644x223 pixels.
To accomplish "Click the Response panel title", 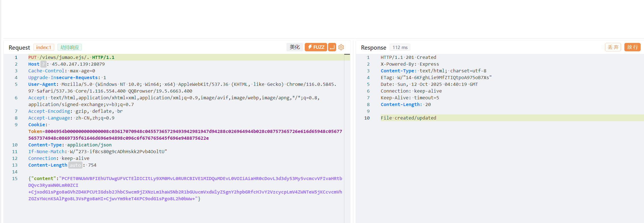I will [x=373, y=48].
